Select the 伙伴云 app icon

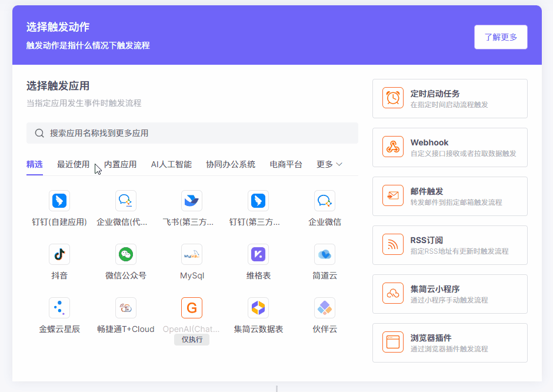point(325,308)
